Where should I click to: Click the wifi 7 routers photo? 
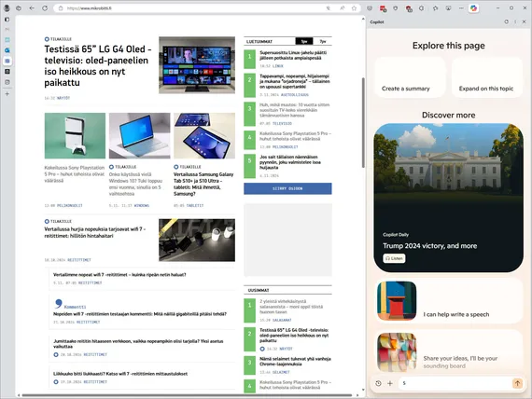pyautogui.click(x=197, y=240)
